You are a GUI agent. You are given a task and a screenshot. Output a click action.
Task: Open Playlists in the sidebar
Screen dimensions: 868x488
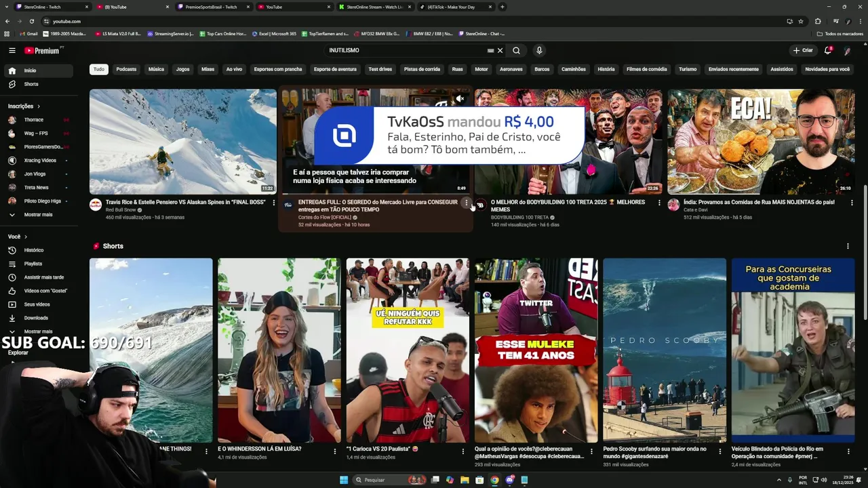(39, 264)
